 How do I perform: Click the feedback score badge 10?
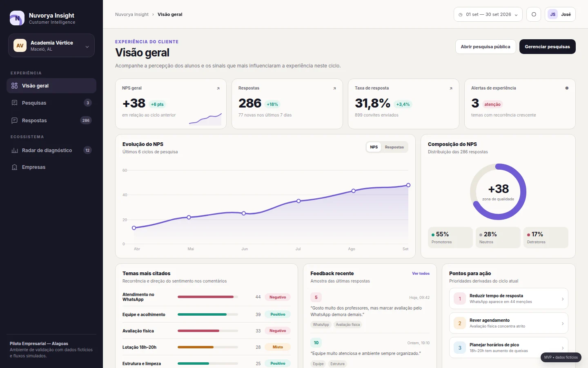pyautogui.click(x=316, y=343)
